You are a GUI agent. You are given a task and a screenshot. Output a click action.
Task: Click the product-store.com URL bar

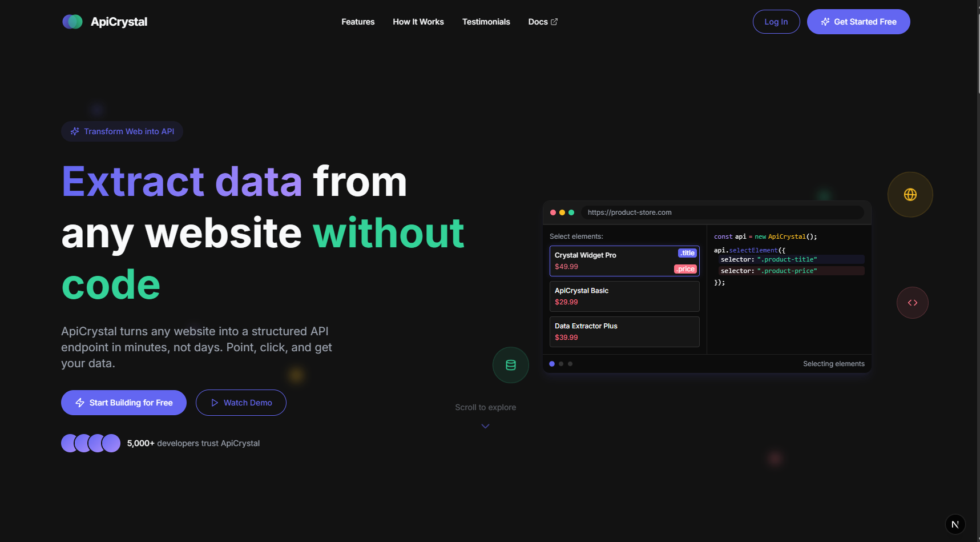tap(723, 212)
